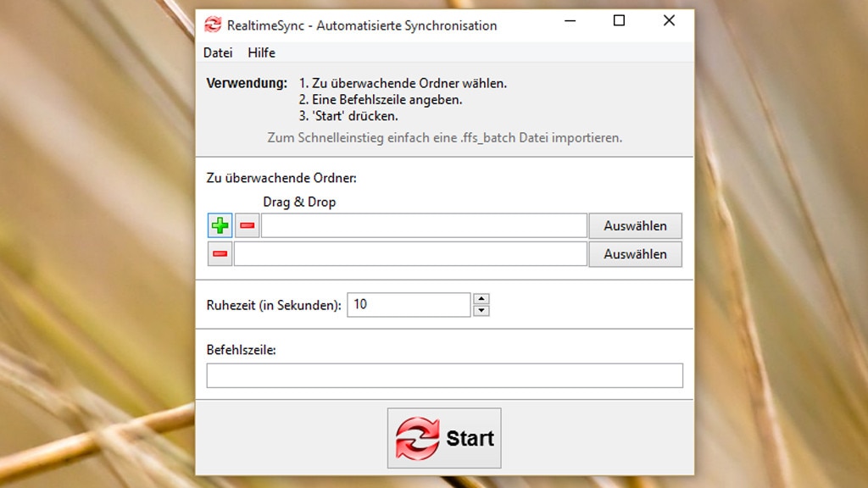Minimize the RealtimeSync window
The image size is (868, 488).
[570, 21]
